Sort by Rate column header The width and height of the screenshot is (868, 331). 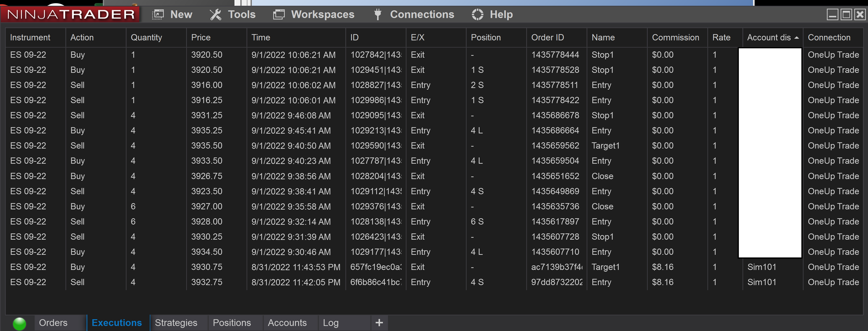pyautogui.click(x=725, y=37)
